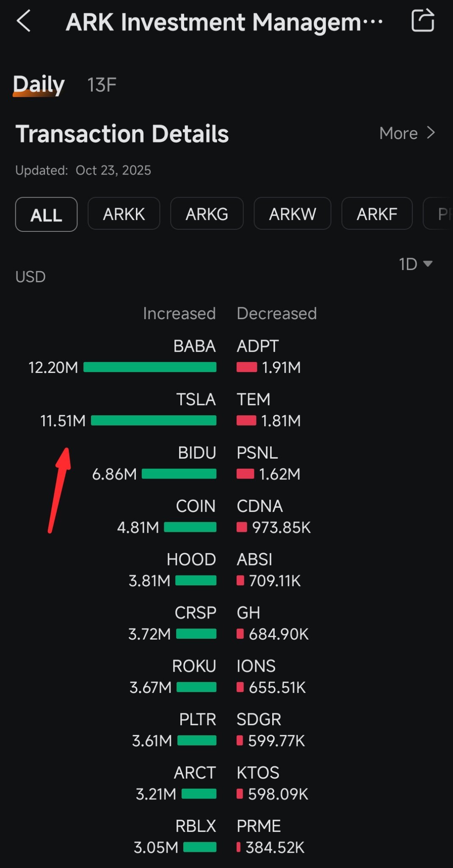Open the COIN ticker entry
Viewport: 453px width, 868px height.
click(196, 506)
